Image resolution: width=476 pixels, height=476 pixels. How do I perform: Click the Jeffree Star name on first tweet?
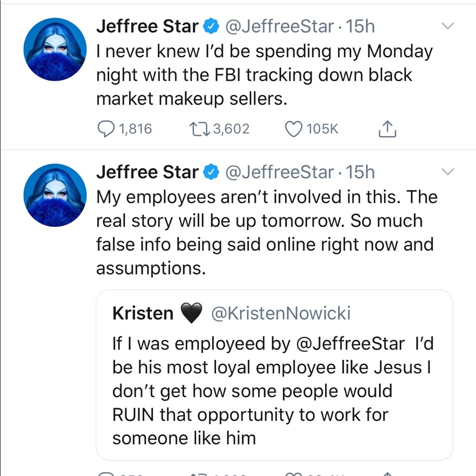[147, 27]
